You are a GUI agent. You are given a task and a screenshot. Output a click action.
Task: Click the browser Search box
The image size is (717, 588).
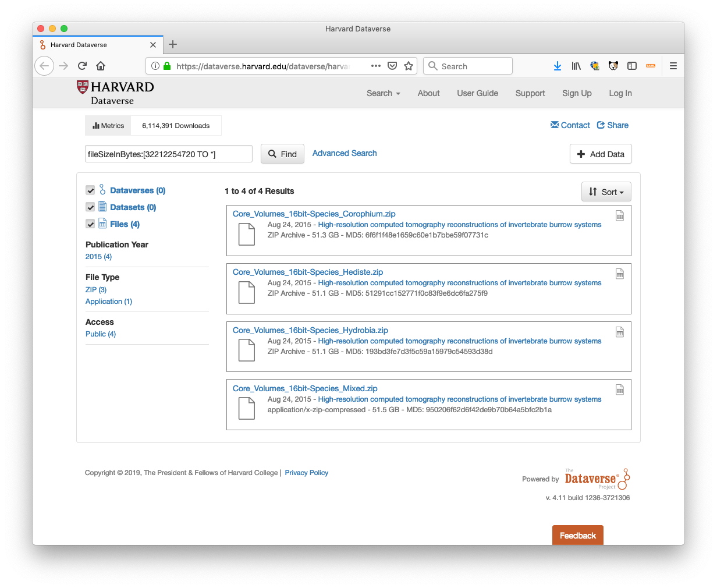coord(468,66)
